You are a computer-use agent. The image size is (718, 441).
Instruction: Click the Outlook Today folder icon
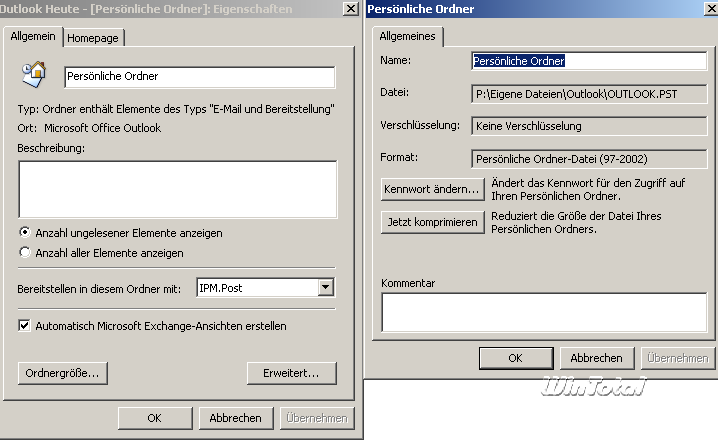(34, 73)
